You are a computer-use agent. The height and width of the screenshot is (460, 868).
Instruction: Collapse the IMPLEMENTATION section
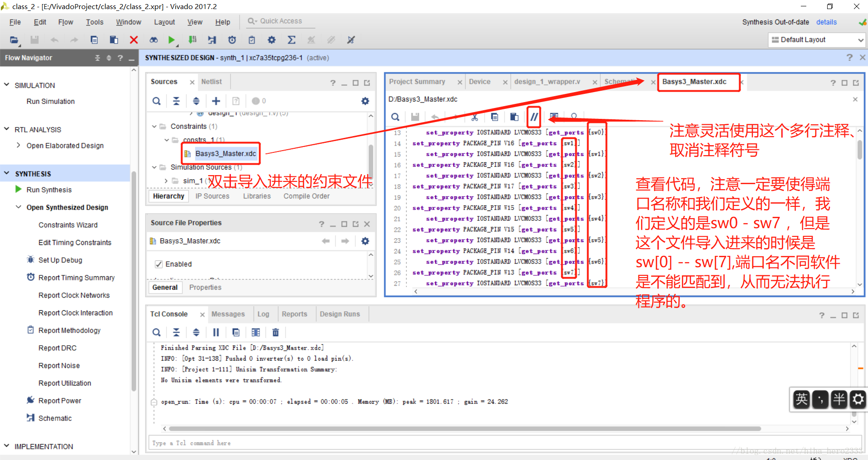point(6,446)
